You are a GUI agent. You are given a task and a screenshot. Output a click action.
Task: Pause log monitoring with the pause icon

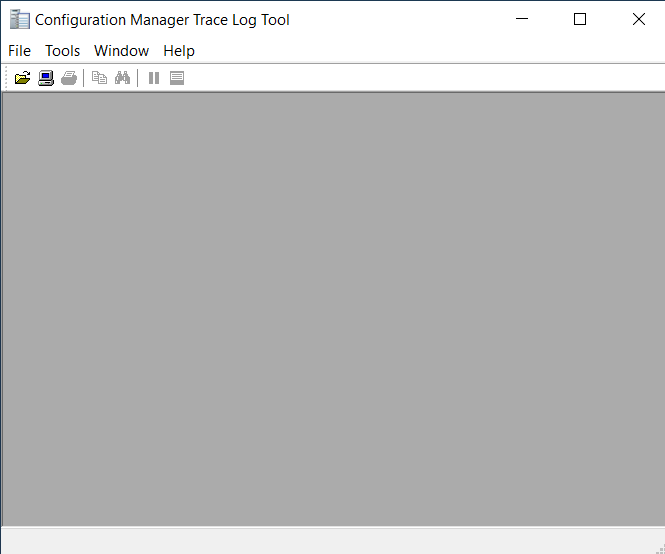(154, 78)
